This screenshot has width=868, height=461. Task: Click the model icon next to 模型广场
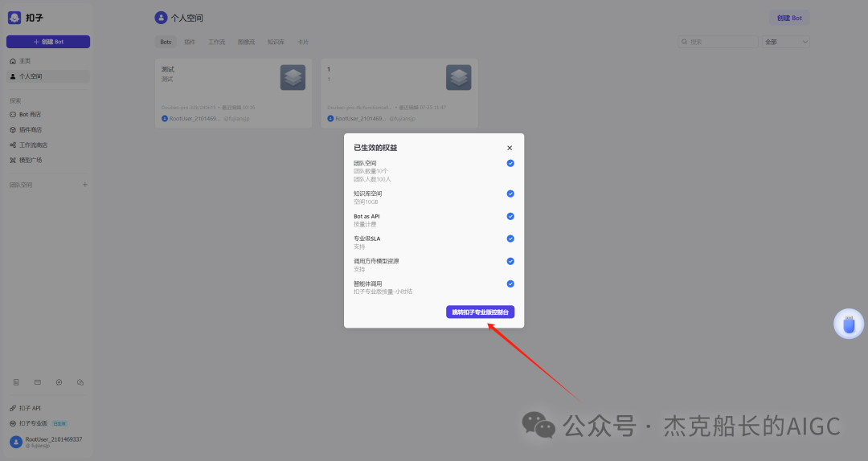(13, 160)
